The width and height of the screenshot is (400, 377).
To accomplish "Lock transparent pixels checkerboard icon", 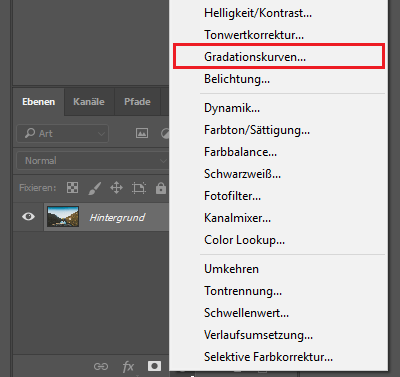I will pos(72,188).
